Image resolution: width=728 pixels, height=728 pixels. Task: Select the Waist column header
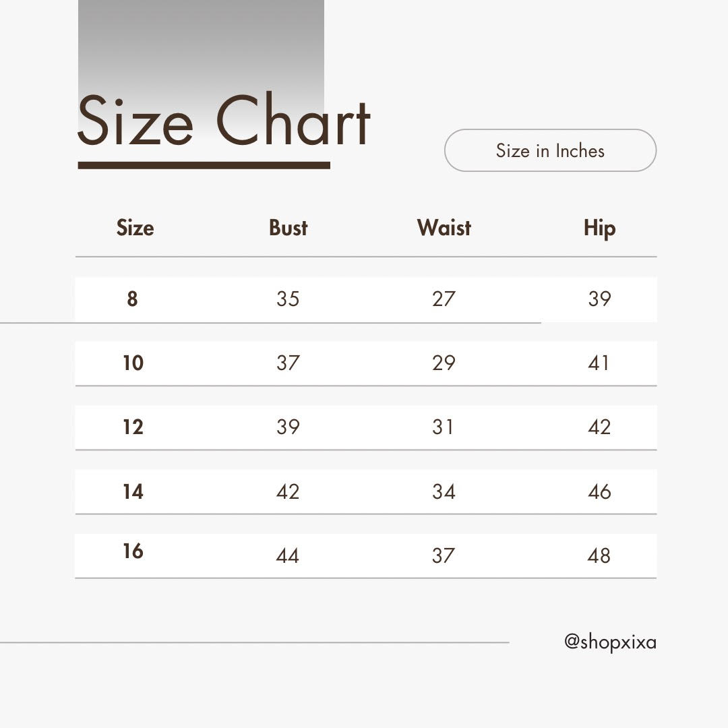444,228
